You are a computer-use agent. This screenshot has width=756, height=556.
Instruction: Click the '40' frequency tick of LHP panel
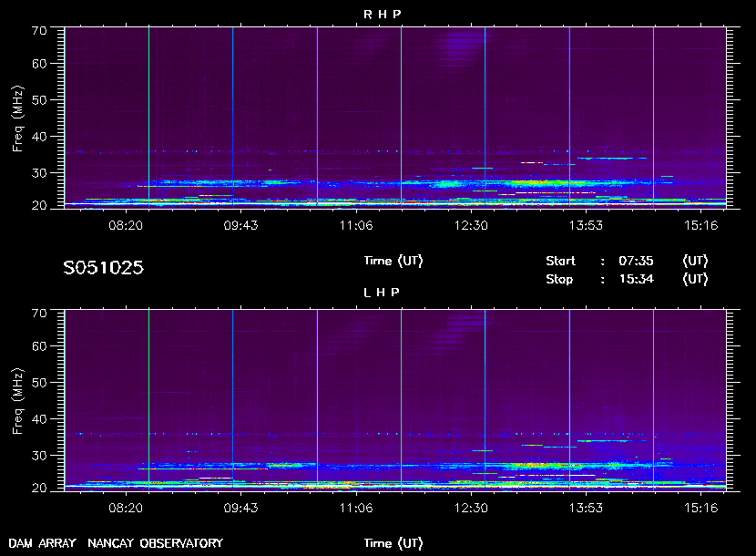[x=39, y=419]
